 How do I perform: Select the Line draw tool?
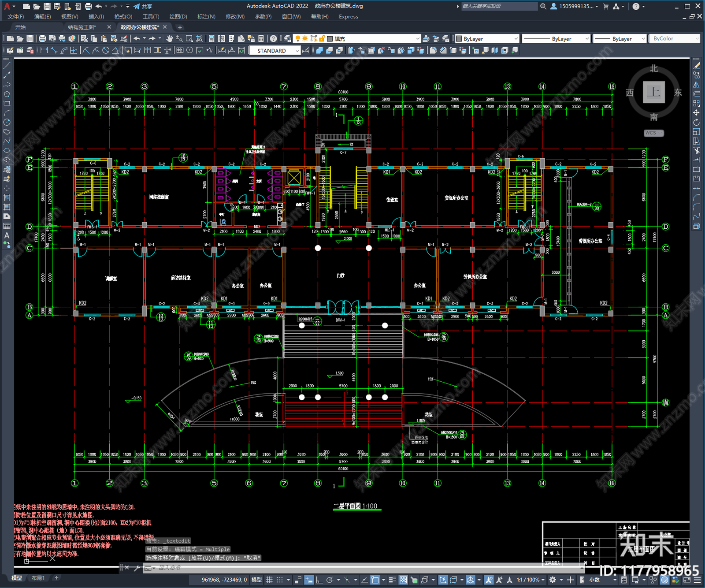tap(7, 66)
